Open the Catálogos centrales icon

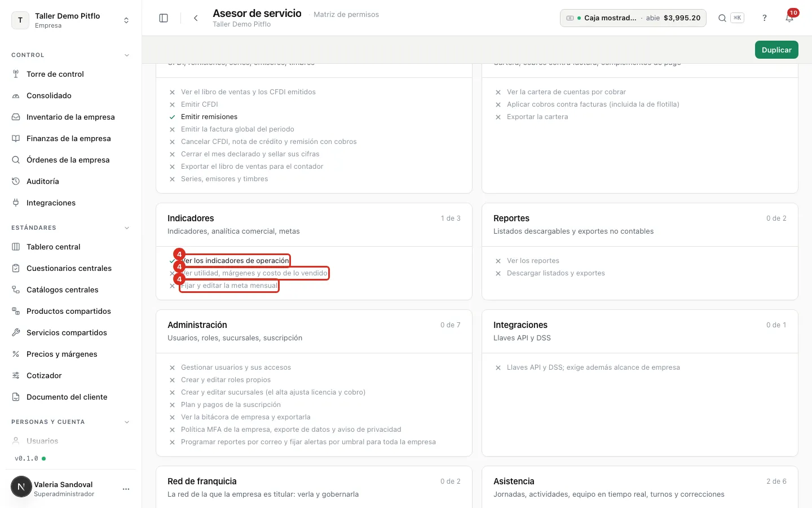coord(16,290)
